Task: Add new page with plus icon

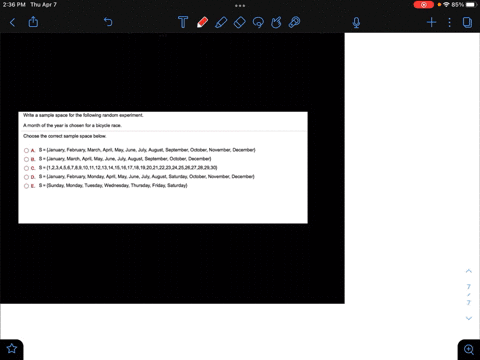Action: point(431,22)
